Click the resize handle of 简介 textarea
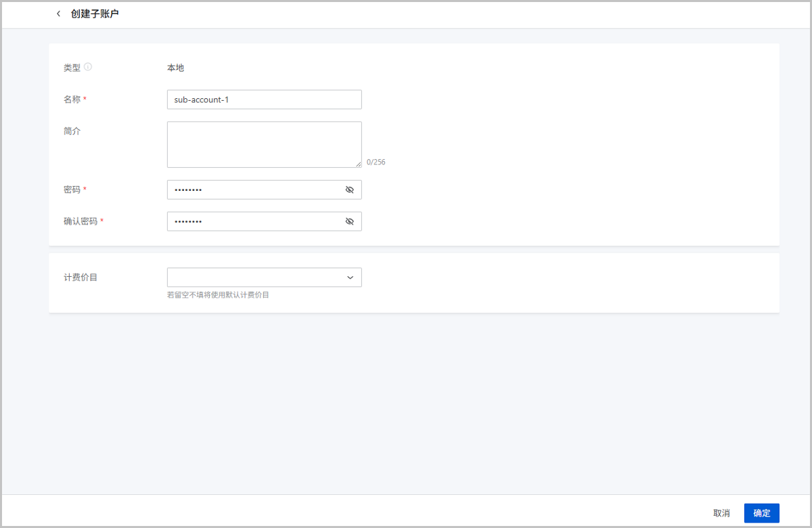This screenshot has width=812, height=528. point(358,164)
